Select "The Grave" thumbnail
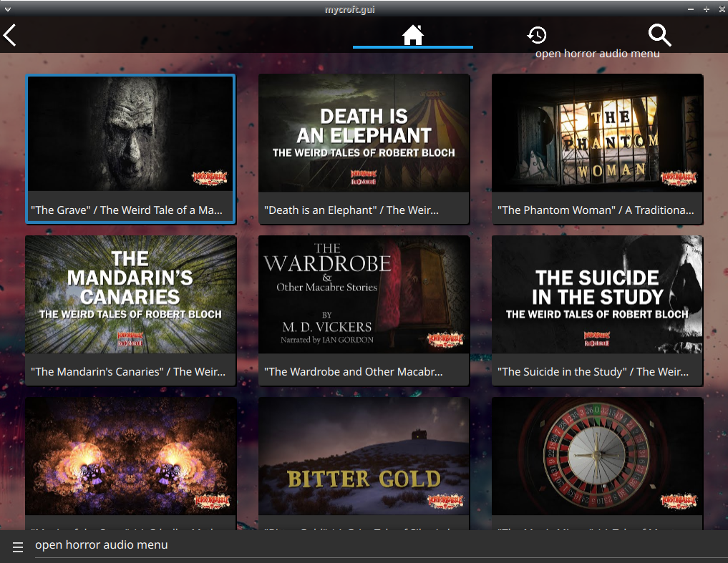Viewport: 728px width, 563px height. pos(130,134)
